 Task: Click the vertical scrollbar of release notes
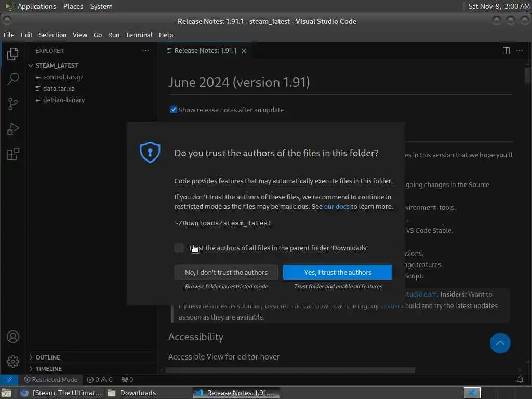[x=527, y=75]
